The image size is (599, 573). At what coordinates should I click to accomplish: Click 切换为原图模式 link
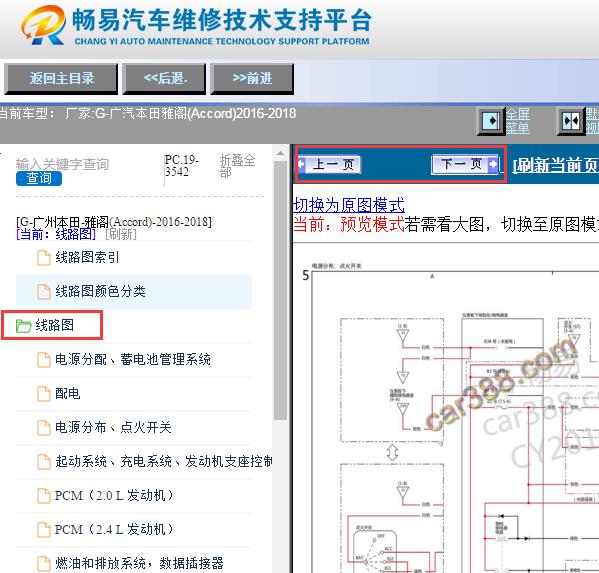coord(349,205)
